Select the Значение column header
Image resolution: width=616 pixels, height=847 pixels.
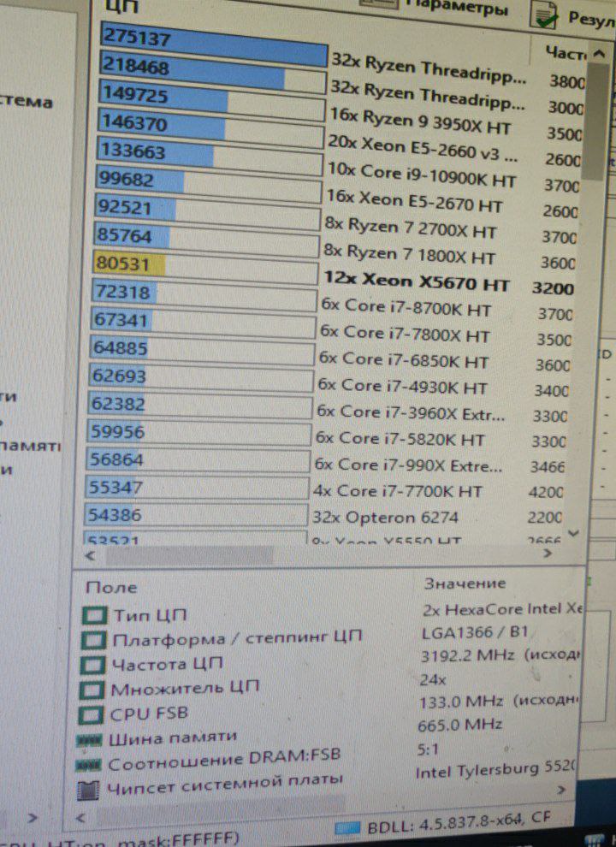[465, 583]
